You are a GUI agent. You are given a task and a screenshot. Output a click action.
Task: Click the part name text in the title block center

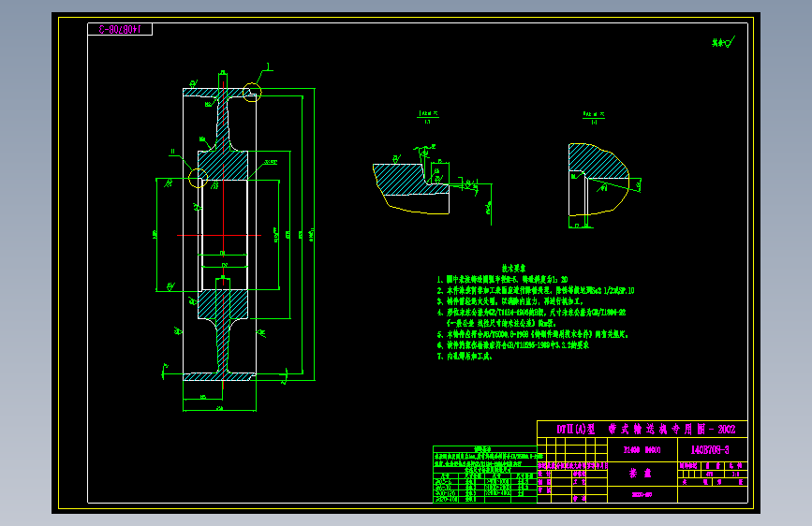641,474
